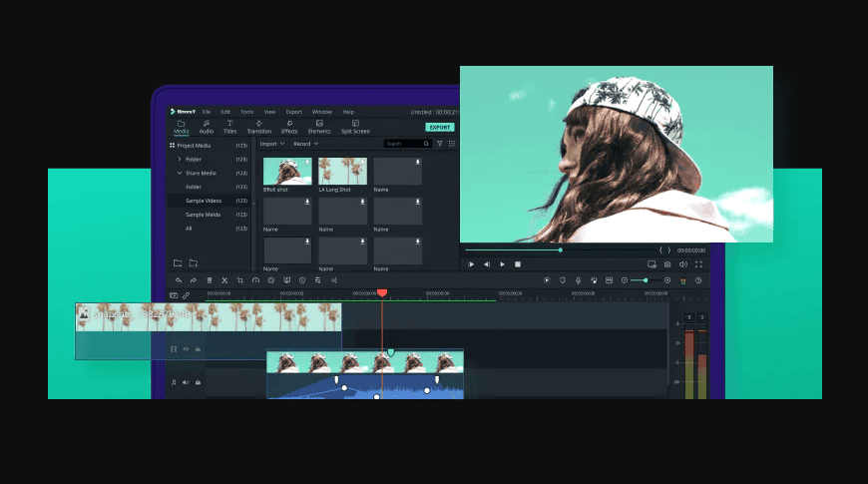Open the speed gauge tool

255,280
